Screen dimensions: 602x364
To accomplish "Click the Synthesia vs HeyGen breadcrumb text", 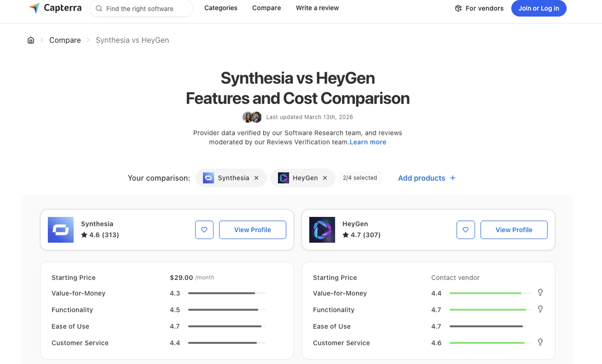I will click(132, 40).
